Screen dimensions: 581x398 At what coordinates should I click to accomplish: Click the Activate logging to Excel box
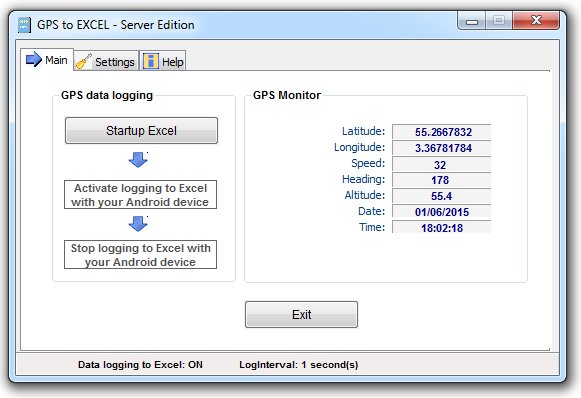coord(140,195)
